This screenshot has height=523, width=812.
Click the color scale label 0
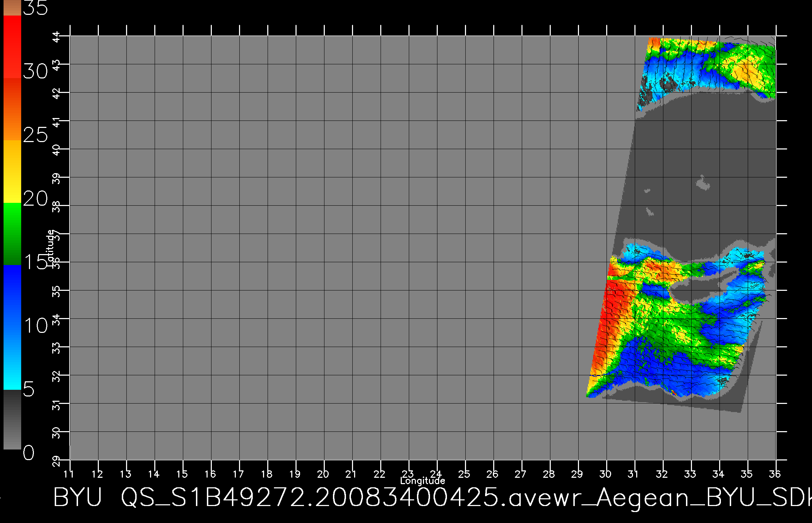tap(29, 453)
